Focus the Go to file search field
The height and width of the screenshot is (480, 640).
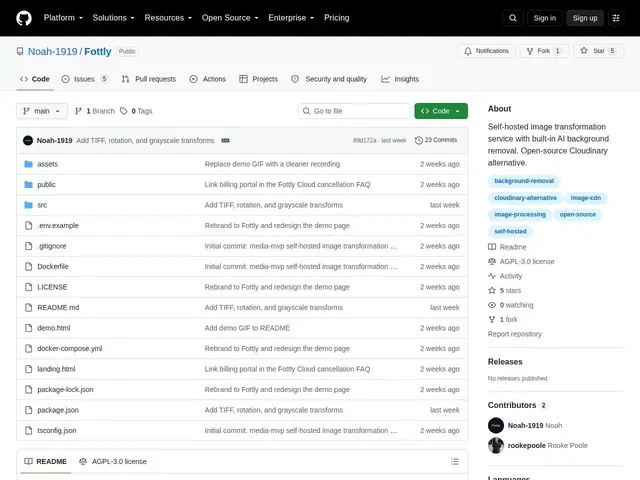354,111
